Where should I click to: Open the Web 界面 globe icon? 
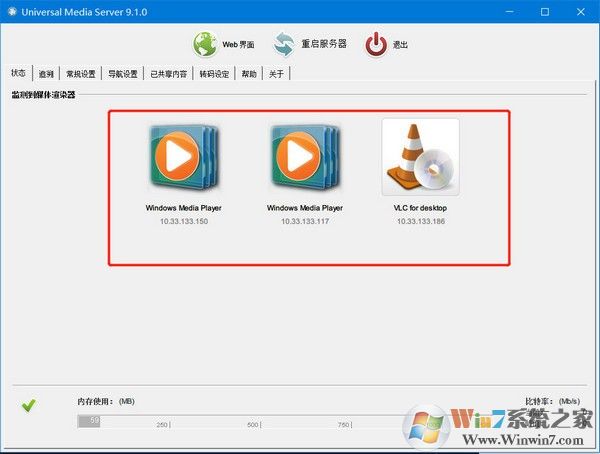205,44
